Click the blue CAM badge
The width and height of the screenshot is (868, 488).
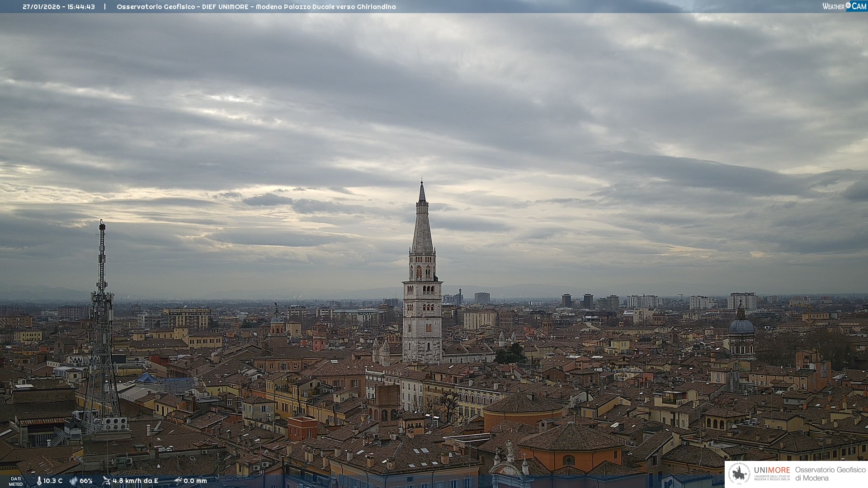[859, 6]
